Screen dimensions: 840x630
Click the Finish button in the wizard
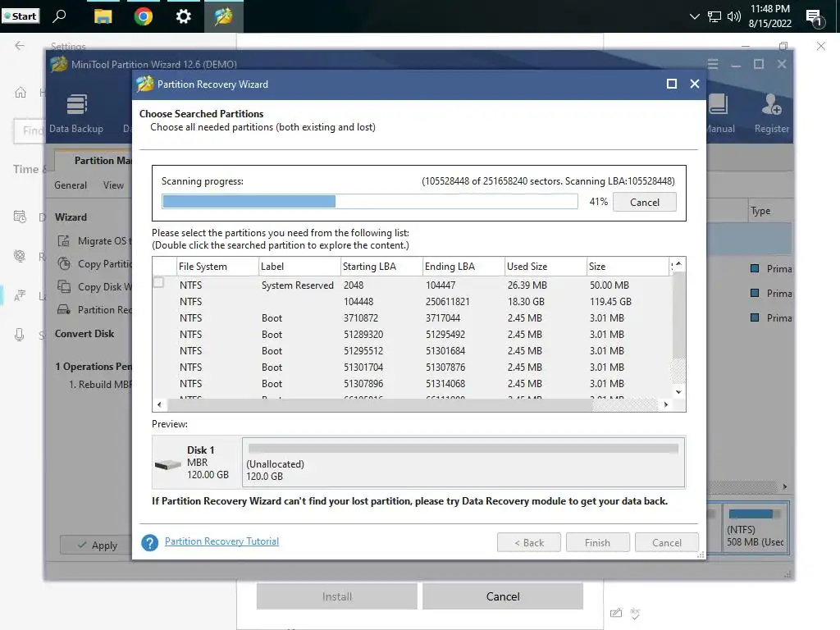click(x=597, y=543)
